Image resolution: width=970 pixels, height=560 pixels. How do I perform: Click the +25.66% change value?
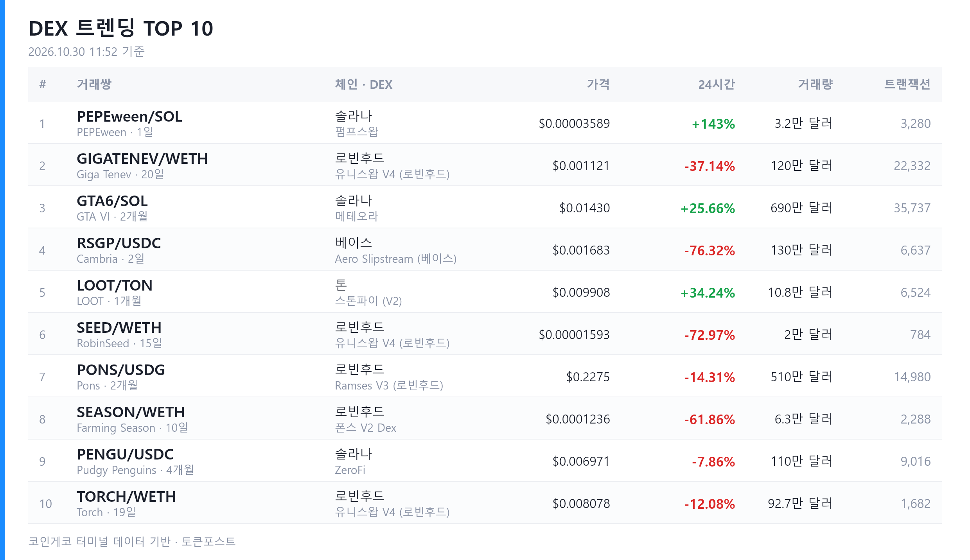point(708,208)
